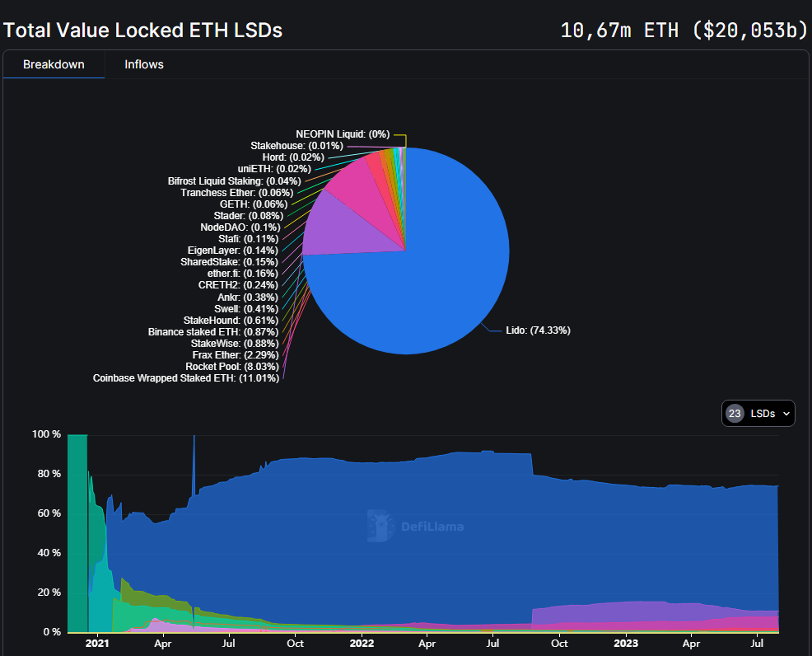Click the StakeHound: (0.61%) label
The width and height of the screenshot is (812, 656).
click(x=231, y=321)
